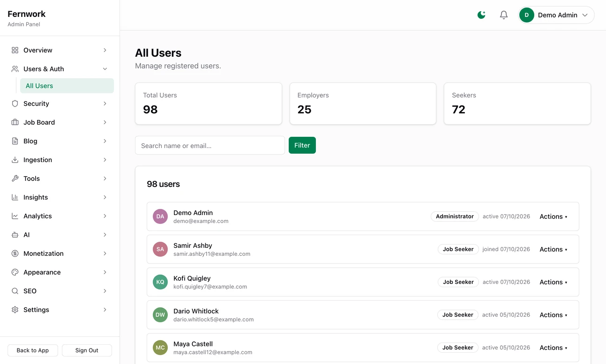Collapse the Users & Auth section chevron

(105, 69)
